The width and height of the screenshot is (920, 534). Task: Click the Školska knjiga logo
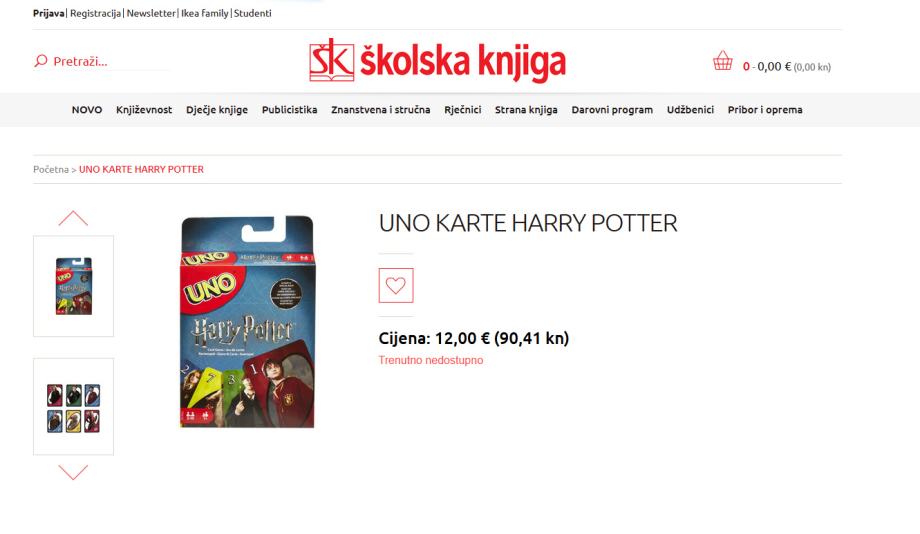click(437, 60)
